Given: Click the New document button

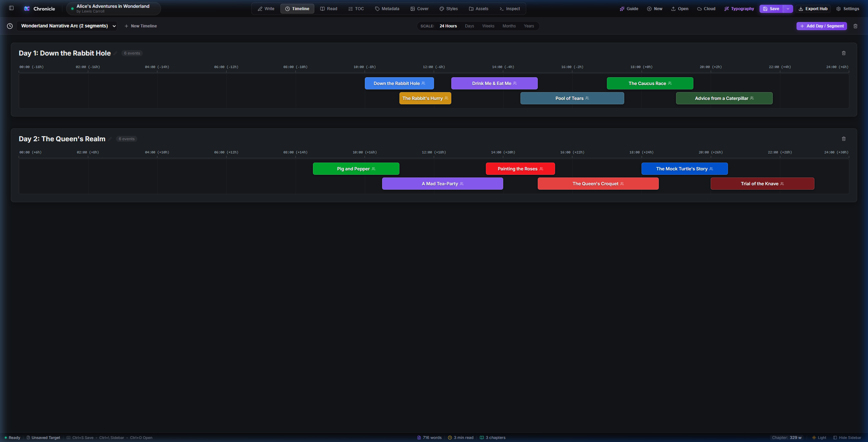Looking at the screenshot, I should (655, 9).
